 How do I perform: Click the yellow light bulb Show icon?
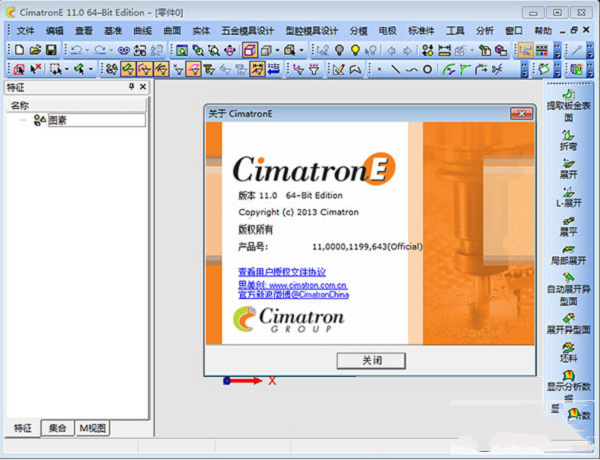[355, 50]
